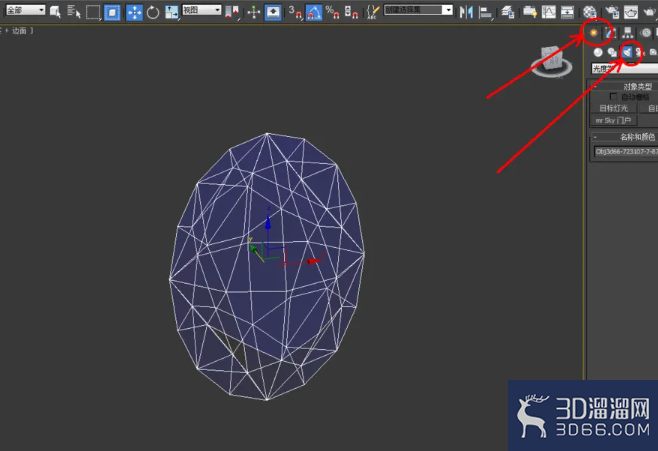Click the blue Z axis of gizmo

(x=268, y=224)
